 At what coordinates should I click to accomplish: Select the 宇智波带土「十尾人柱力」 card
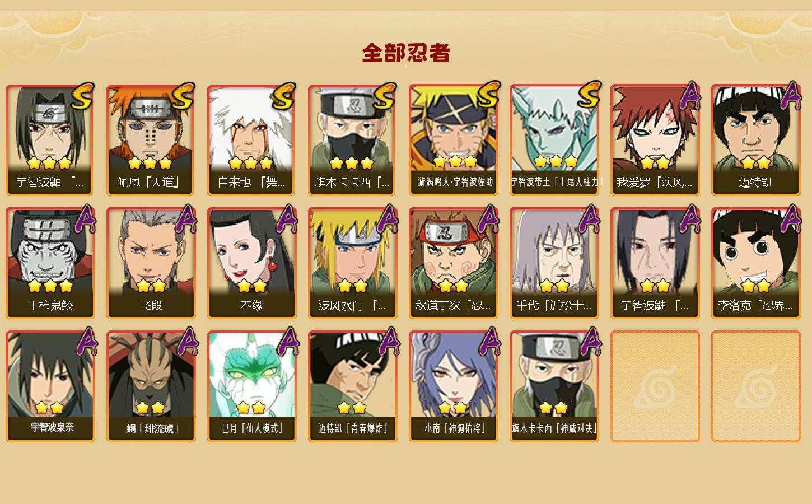(x=554, y=140)
